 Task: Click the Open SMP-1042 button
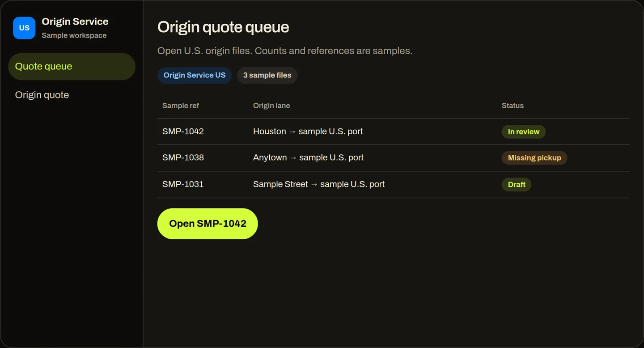208,224
